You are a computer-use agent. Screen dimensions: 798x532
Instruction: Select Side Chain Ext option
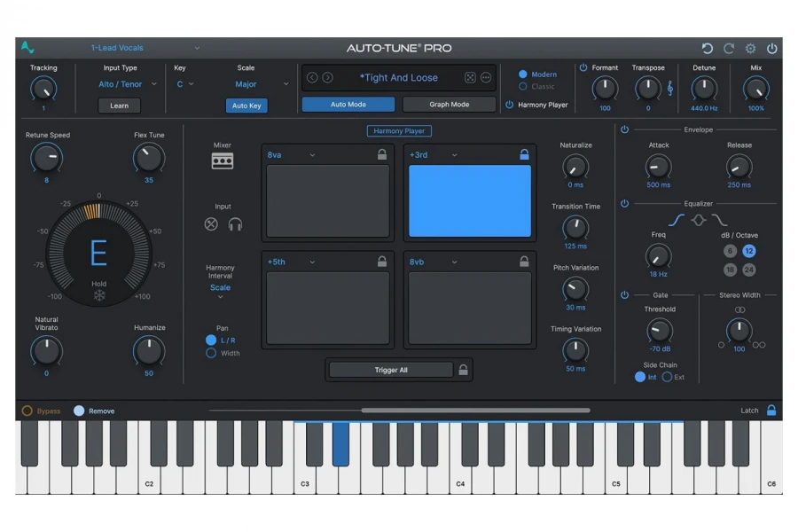click(x=667, y=377)
